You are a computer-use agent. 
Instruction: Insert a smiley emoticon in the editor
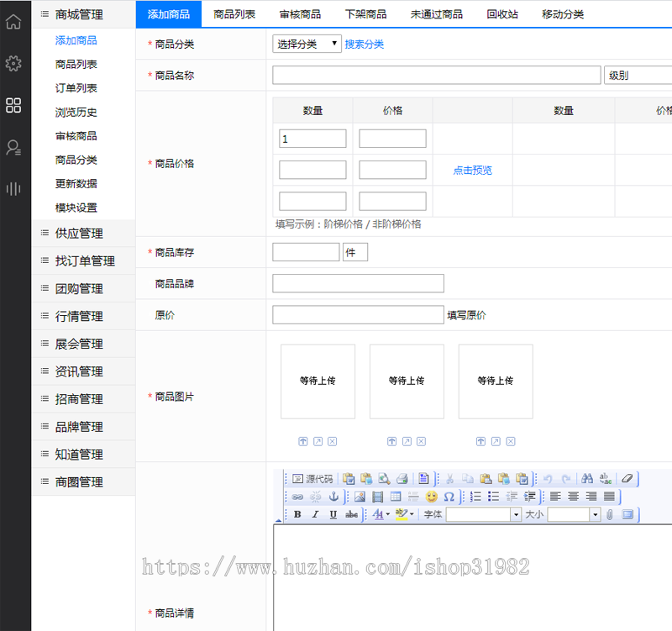[432, 497]
